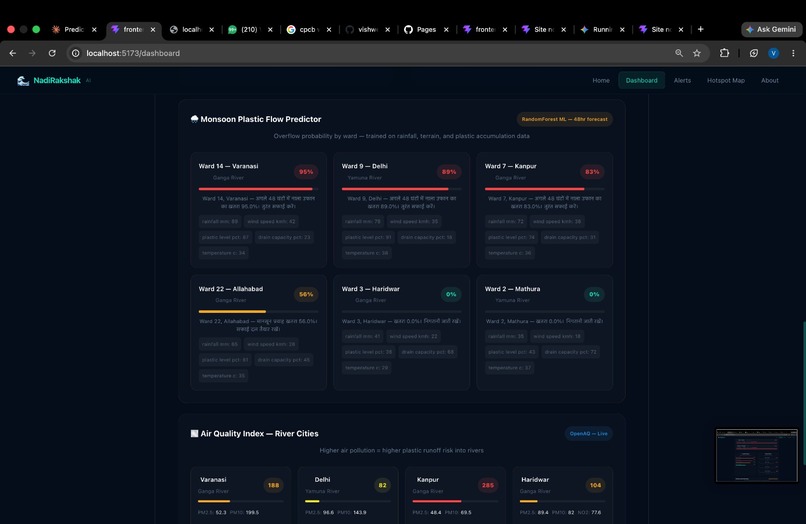The width and height of the screenshot is (806, 524).
Task: Click the Monsoon Plastic Flow Predictor heading
Action: [261, 119]
